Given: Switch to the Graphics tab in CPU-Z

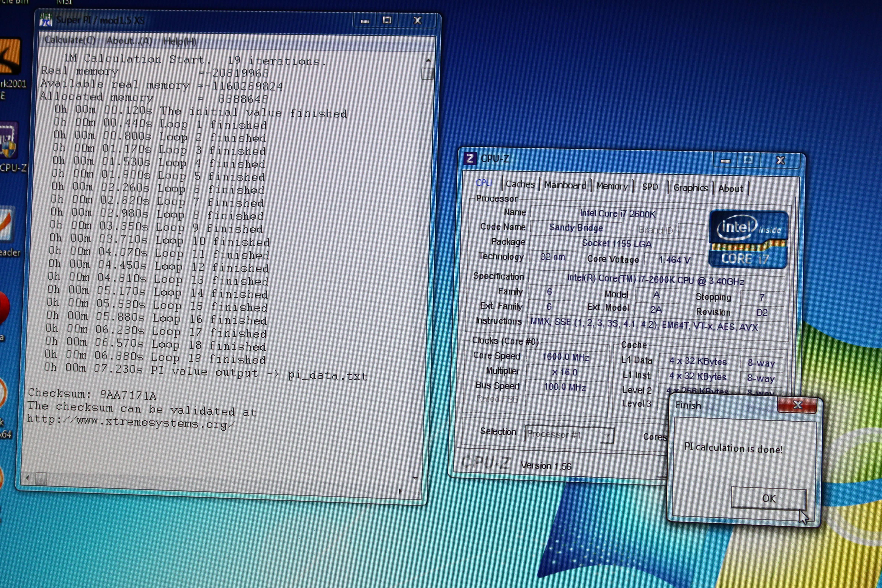Looking at the screenshot, I should pyautogui.click(x=690, y=187).
